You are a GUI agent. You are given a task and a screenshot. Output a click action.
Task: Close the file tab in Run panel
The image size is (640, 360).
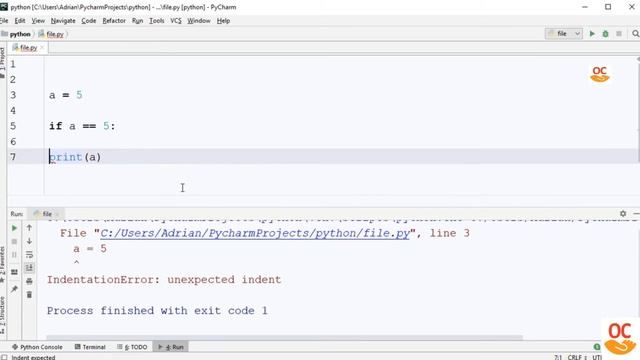pyautogui.click(x=57, y=214)
